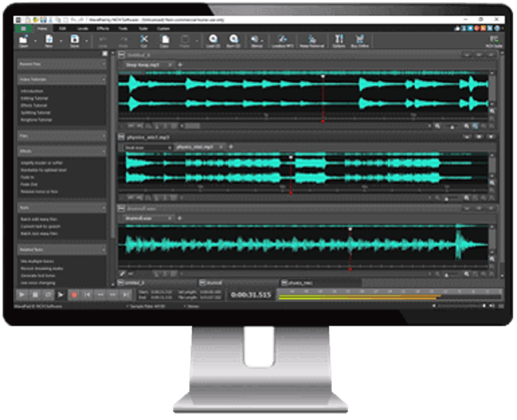Open the Splitting Tutorial link
Viewport: 517px width, 420px height.
[x=36, y=113]
